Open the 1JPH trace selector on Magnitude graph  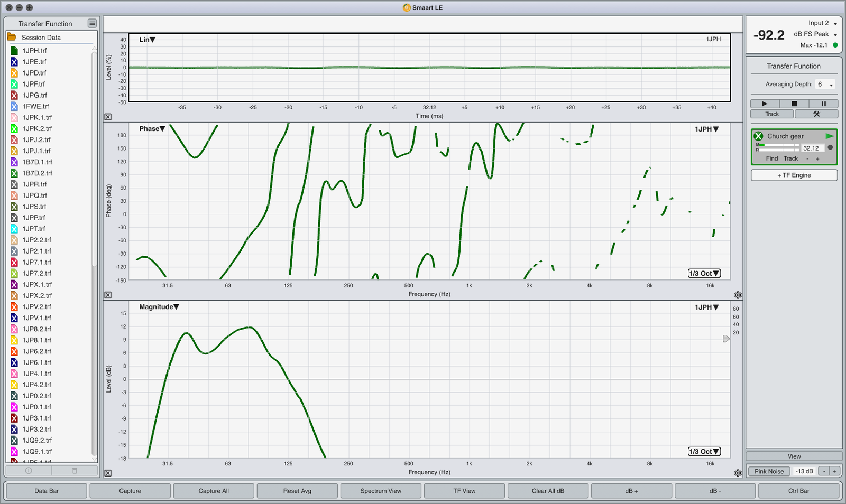[x=707, y=307]
